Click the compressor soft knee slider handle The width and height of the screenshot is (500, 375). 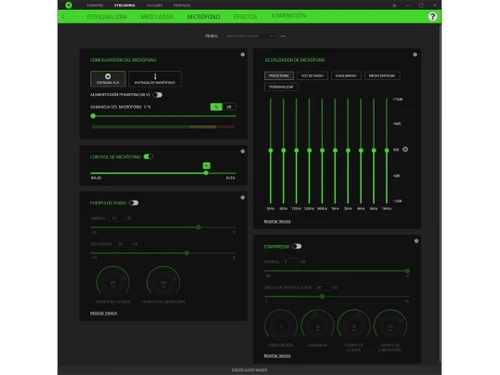pos(322,296)
